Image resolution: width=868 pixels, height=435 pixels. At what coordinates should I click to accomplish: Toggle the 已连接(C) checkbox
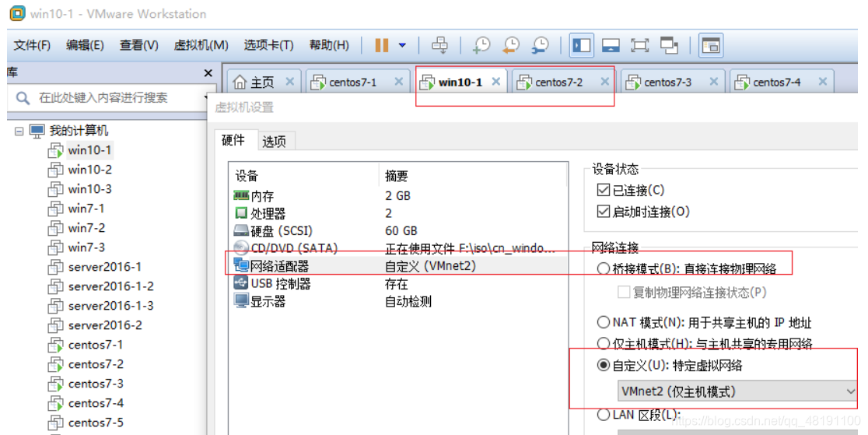point(604,190)
